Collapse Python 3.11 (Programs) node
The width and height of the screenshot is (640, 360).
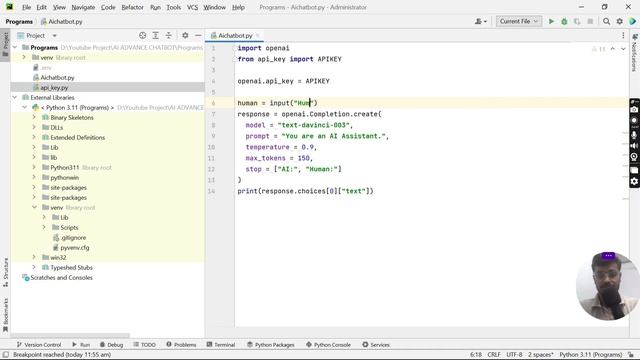pyautogui.click(x=24, y=107)
